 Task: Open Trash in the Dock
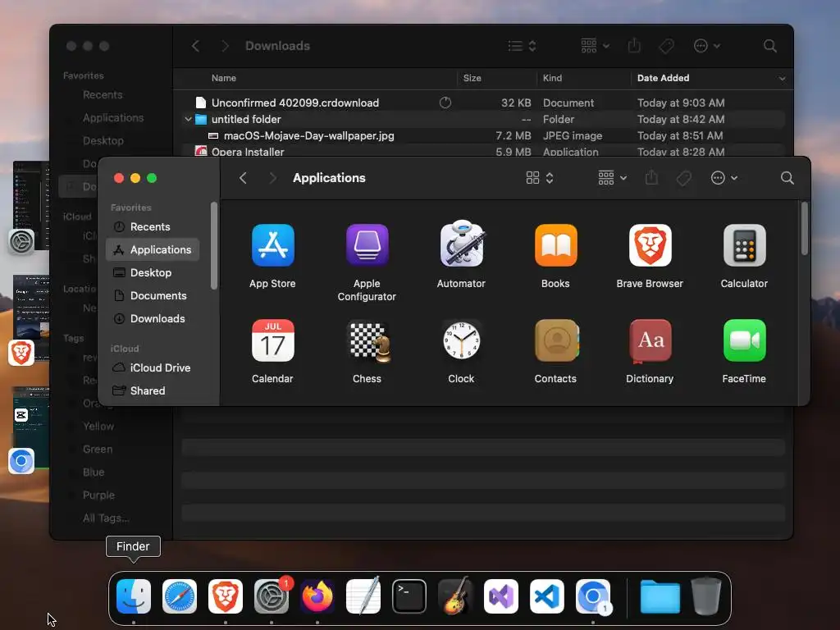click(x=706, y=596)
